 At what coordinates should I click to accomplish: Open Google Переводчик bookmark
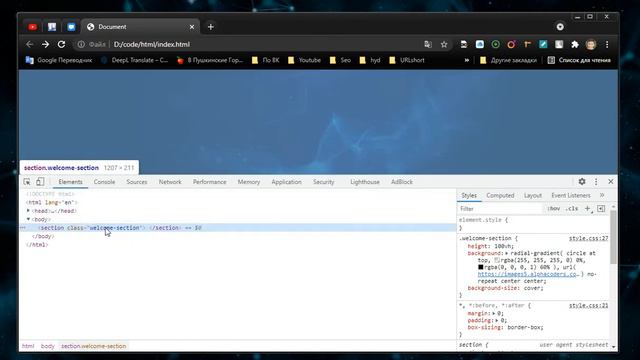[59, 60]
